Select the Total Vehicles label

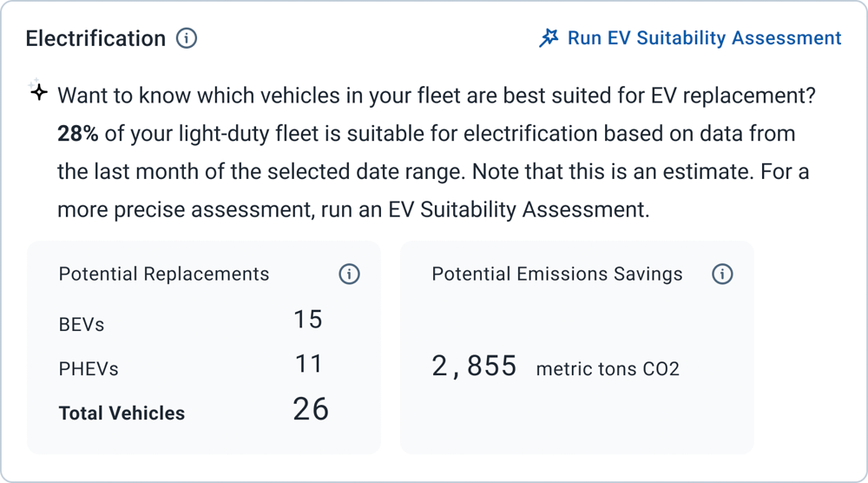(x=122, y=414)
